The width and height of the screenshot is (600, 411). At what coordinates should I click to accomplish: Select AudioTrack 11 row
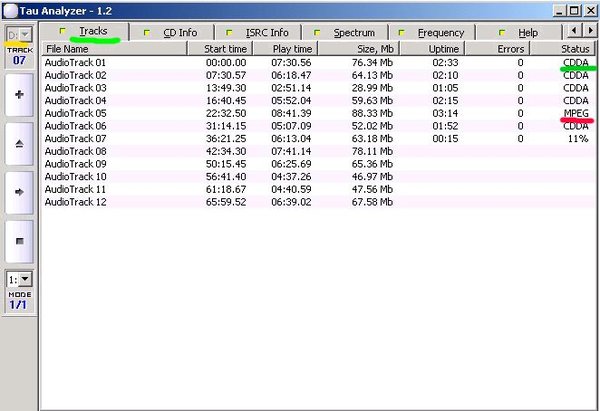pos(318,189)
